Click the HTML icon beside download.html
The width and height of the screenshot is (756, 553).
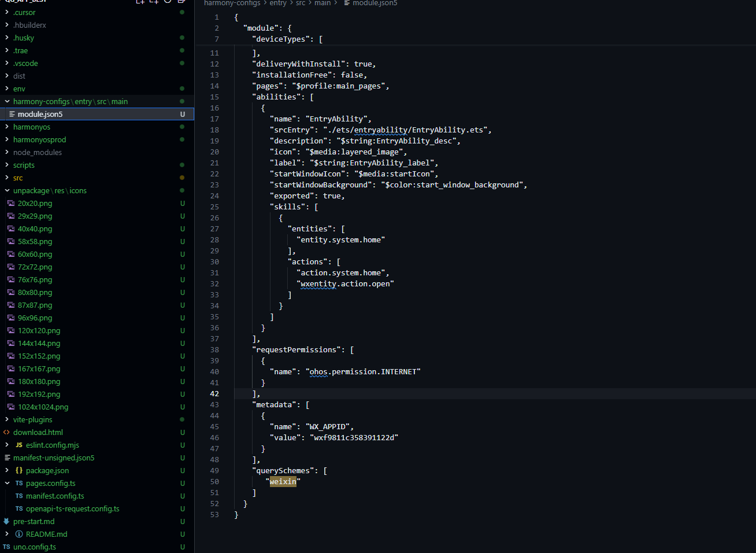click(x=6, y=432)
